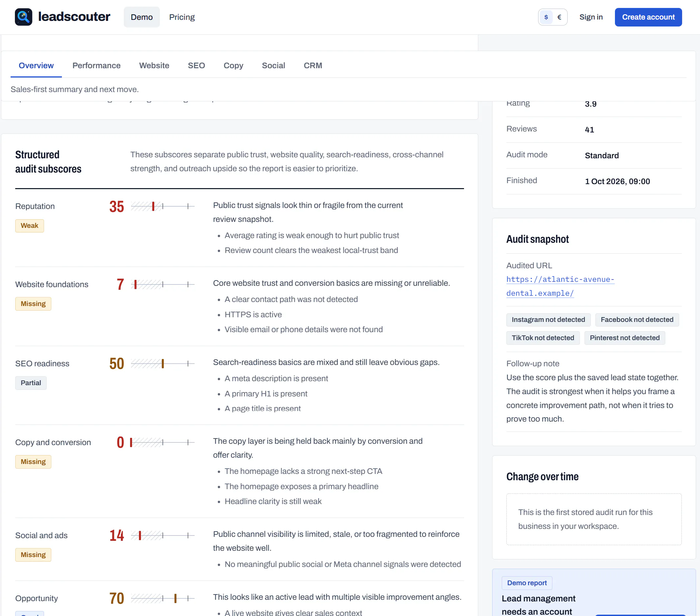Click the Opportunity score gauge

(x=163, y=598)
